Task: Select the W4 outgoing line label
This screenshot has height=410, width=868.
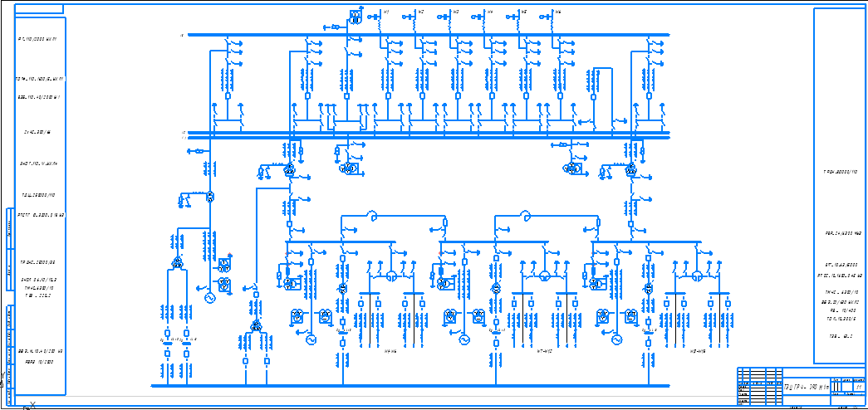Action: (489, 12)
